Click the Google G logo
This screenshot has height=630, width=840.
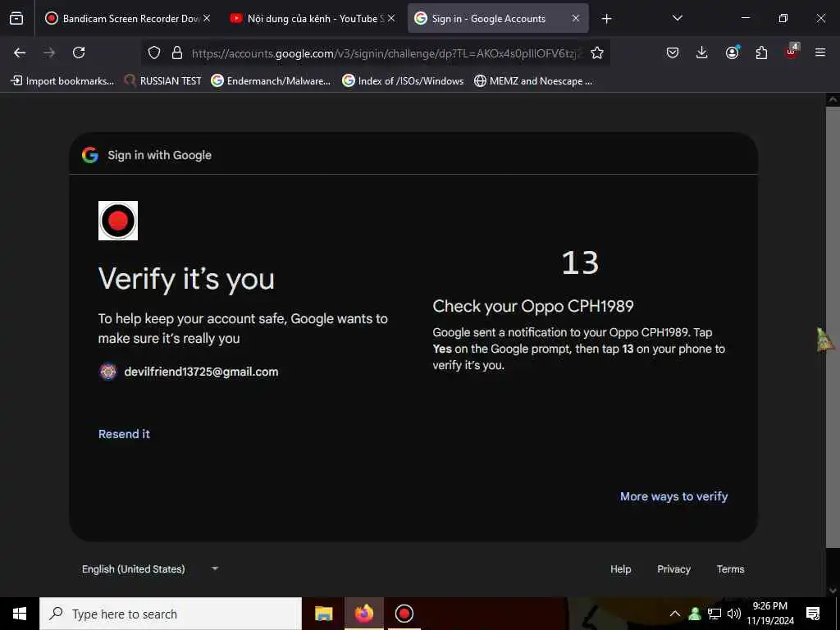click(90, 155)
